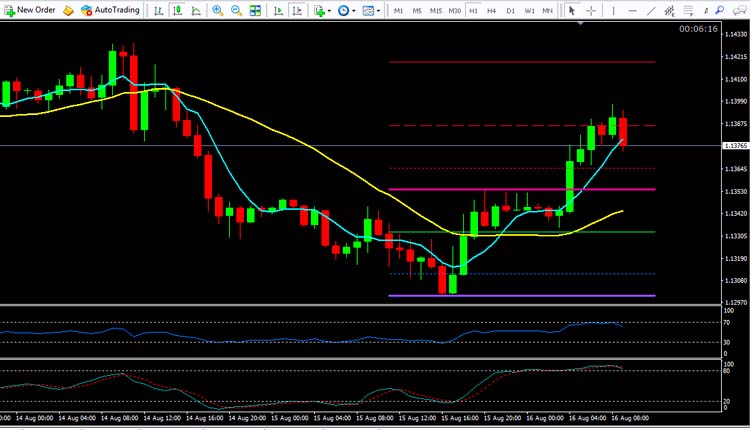Select the M5 timeframe
Viewport: 750px width, 430px height.
coord(417,11)
